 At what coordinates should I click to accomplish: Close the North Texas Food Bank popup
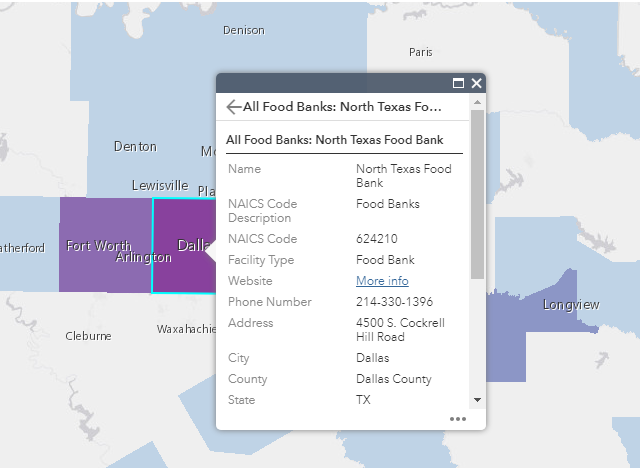coord(476,83)
